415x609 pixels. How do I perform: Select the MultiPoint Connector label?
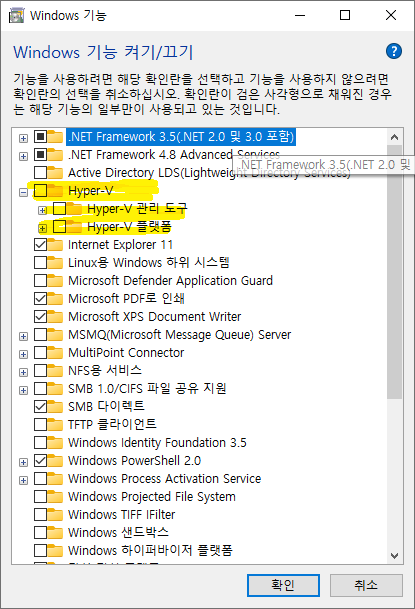126,353
